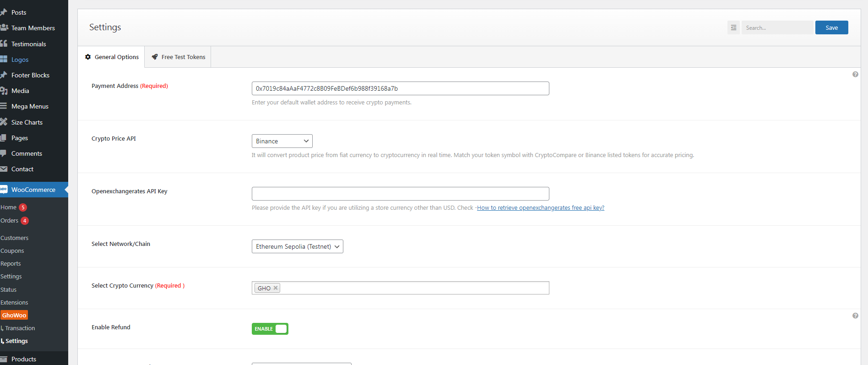Toggle the Enable Refund switch

pyautogui.click(x=270, y=329)
